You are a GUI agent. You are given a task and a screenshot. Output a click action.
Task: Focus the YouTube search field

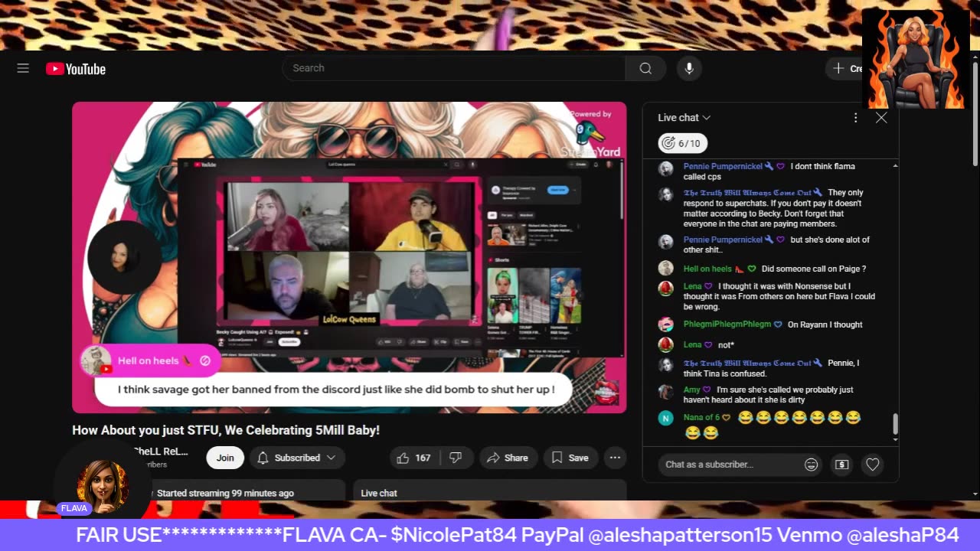point(454,68)
